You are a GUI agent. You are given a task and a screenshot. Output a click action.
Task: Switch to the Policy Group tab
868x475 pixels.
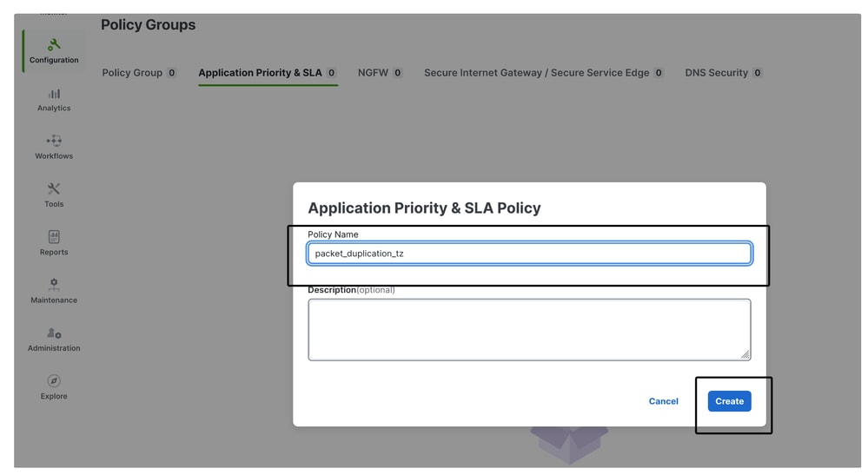pos(139,72)
